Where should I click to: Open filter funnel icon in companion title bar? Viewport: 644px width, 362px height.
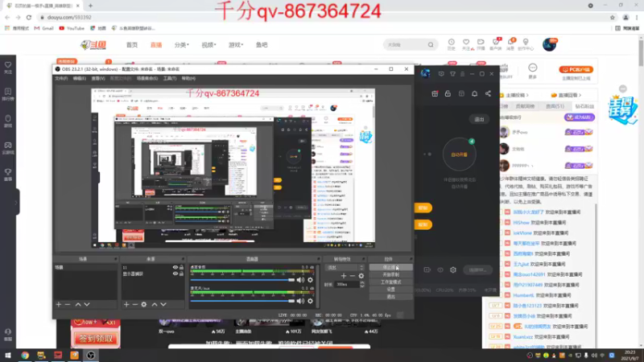[452, 74]
